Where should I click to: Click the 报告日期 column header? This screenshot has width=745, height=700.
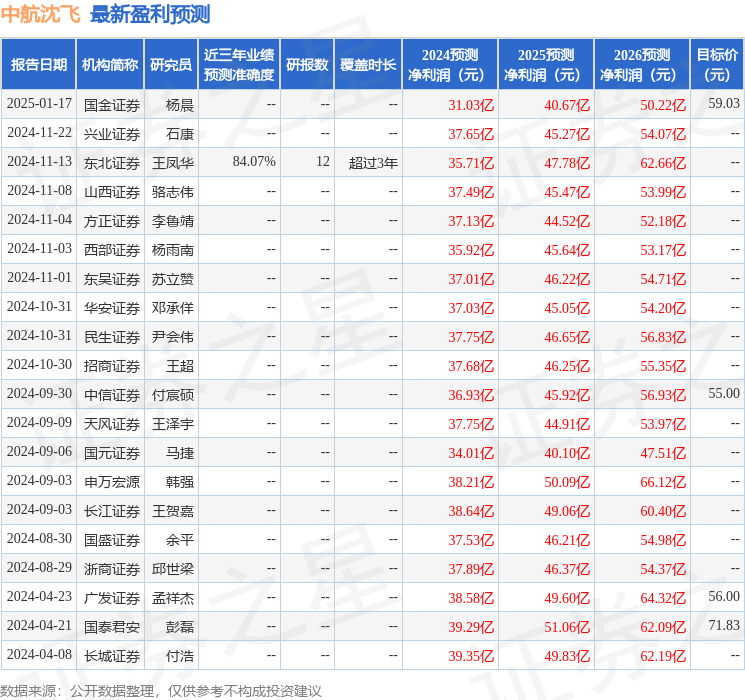click(x=38, y=65)
